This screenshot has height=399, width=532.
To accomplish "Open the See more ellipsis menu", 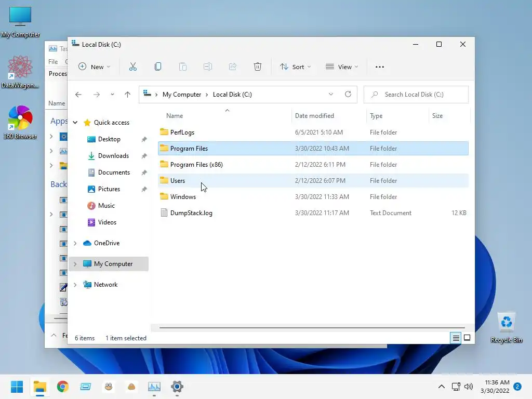I will point(380,67).
